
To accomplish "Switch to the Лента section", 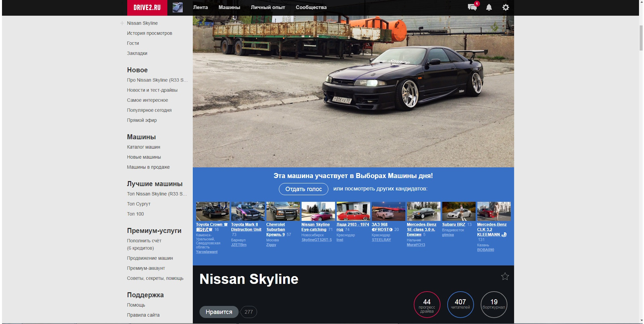I will [200, 7].
